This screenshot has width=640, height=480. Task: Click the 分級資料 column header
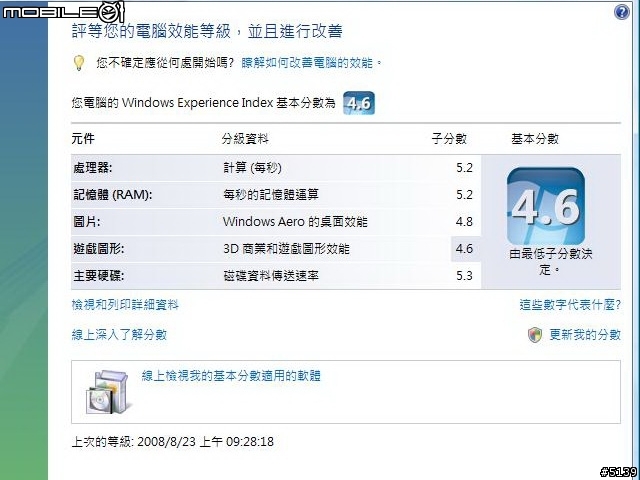245,139
